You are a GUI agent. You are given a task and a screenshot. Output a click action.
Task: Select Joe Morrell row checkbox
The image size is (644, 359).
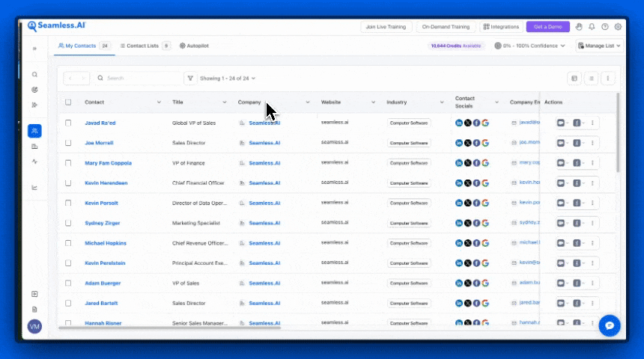click(x=68, y=143)
